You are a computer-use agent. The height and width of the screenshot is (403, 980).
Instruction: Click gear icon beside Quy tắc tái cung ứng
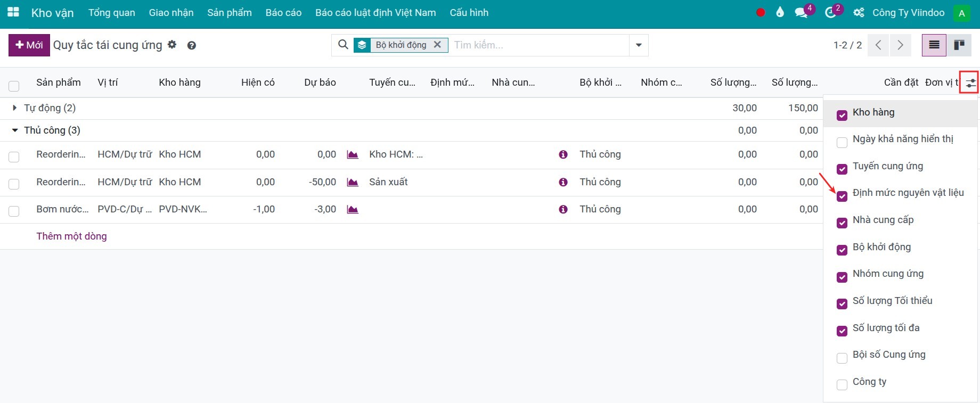[172, 45]
